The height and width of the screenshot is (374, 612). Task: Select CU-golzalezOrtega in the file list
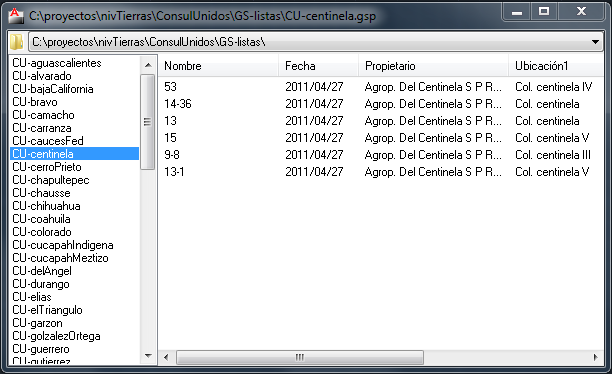74,336
